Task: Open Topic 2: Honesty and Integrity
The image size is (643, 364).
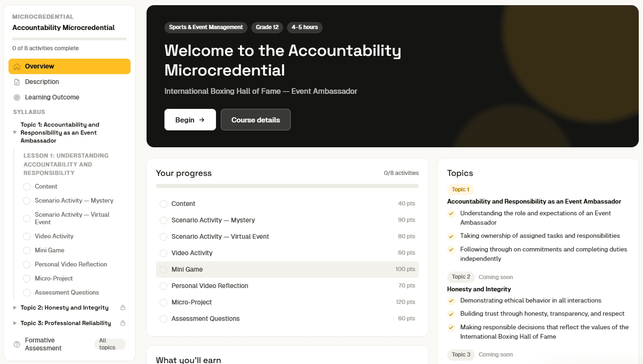Action: [64, 308]
